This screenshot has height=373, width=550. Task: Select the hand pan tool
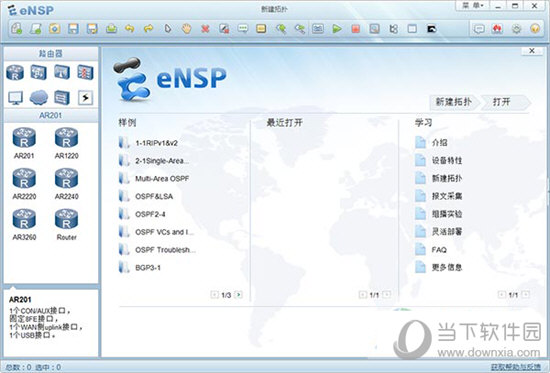coord(187,29)
